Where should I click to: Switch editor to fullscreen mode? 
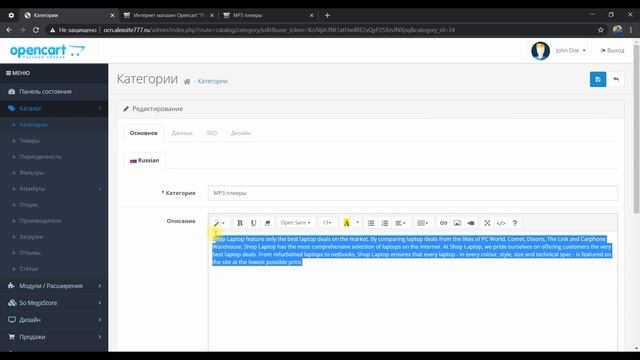click(x=487, y=223)
